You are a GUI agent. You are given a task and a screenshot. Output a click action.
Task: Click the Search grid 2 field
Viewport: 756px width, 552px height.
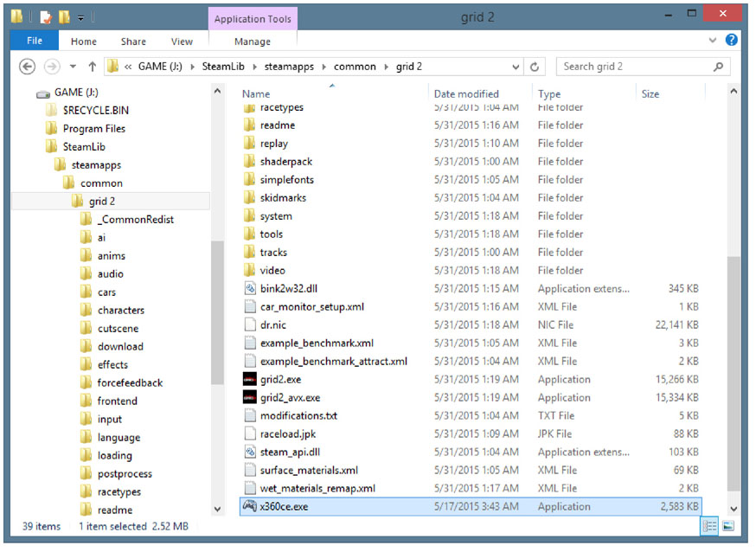[636, 67]
